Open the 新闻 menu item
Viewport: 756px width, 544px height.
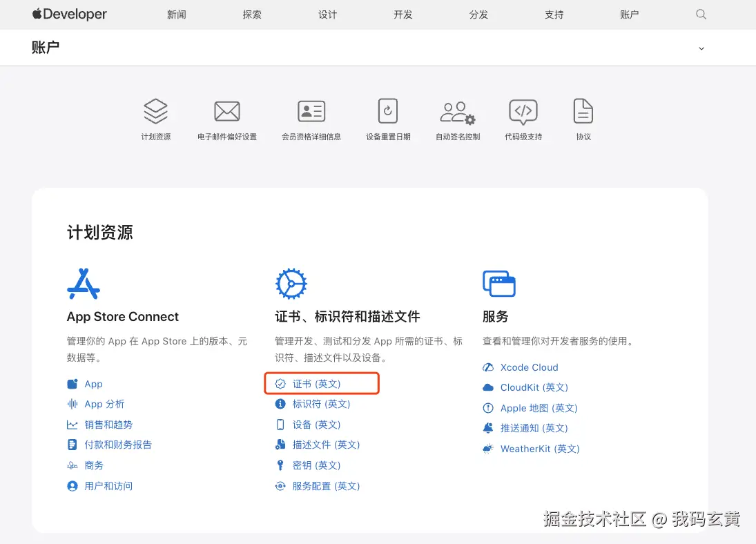coord(177,14)
